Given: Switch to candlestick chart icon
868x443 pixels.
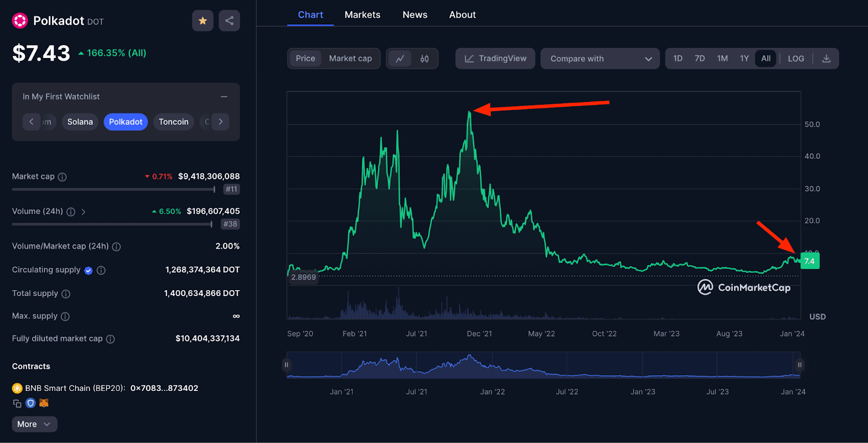Looking at the screenshot, I should [425, 59].
